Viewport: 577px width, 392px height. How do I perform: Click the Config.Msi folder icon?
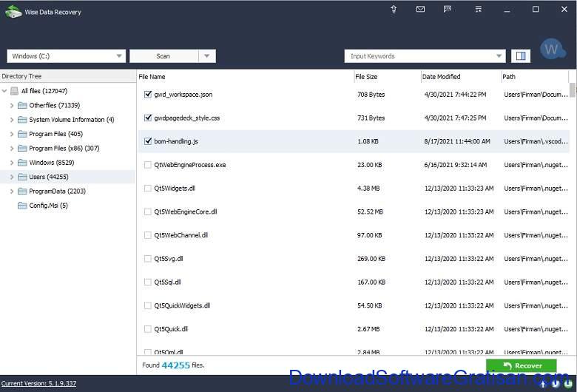(22, 206)
